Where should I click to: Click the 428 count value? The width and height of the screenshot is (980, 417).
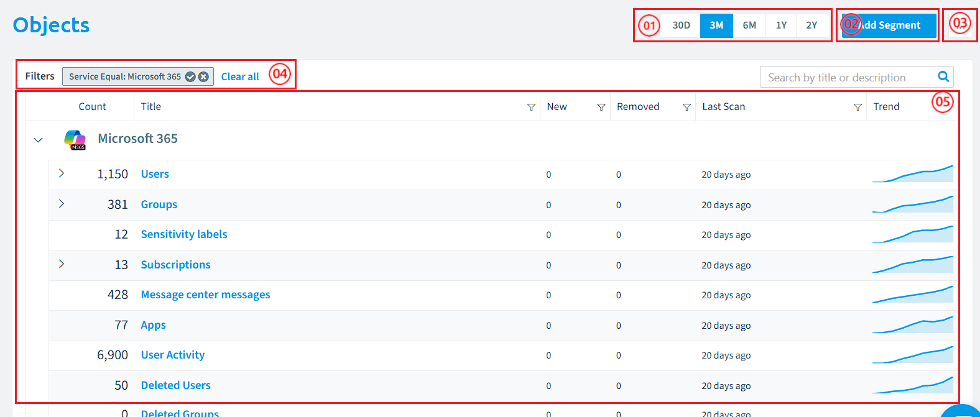[x=118, y=295]
